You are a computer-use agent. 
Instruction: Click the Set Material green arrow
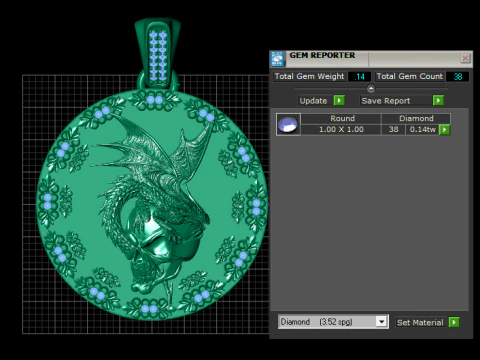coord(454,322)
